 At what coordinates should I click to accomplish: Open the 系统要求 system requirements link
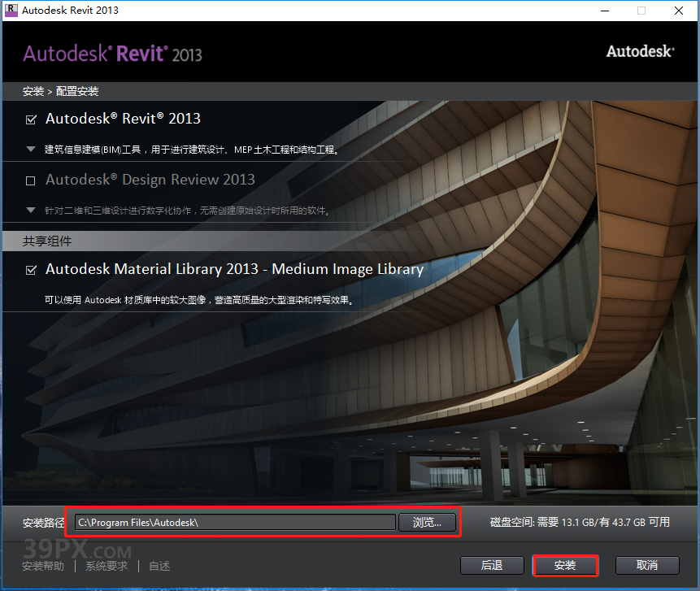click(x=105, y=565)
